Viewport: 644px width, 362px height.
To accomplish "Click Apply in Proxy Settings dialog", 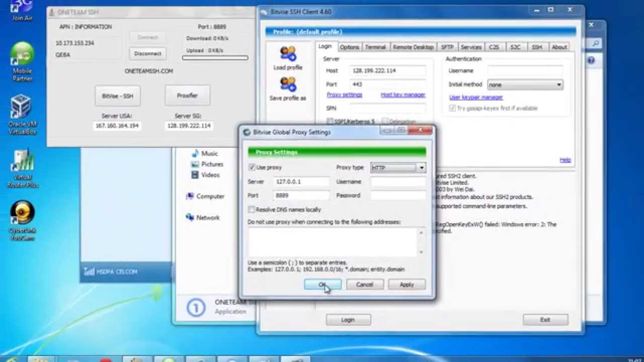I will point(407,285).
